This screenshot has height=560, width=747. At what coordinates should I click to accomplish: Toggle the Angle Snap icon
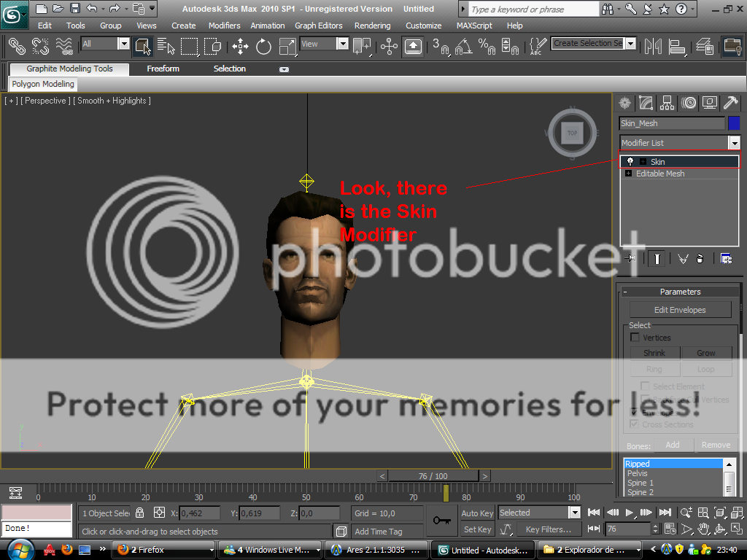pyautogui.click(x=463, y=47)
